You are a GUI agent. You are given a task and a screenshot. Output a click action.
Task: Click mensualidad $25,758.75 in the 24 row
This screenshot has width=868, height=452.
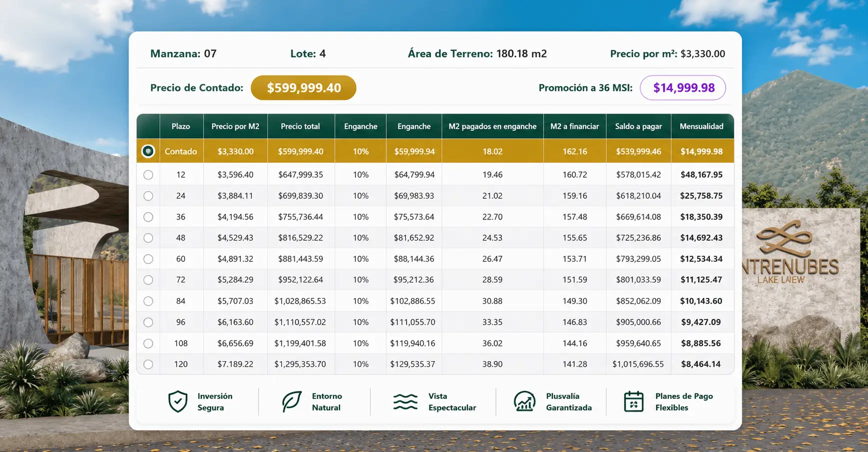tap(701, 196)
